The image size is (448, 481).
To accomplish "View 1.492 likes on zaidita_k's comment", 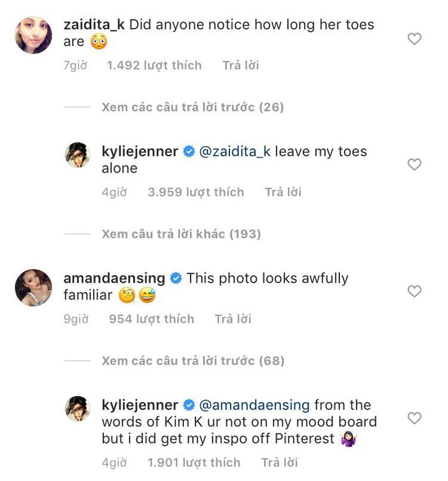I will 154,66.
